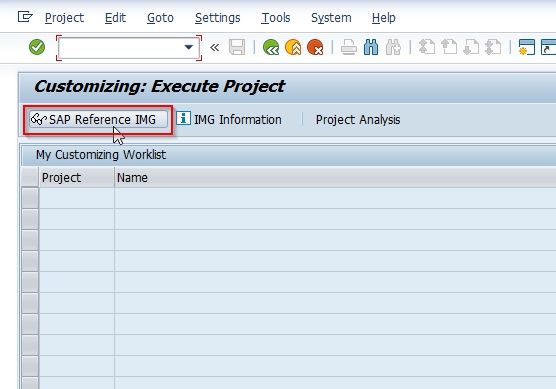Click the yellow Exit up-arrow icon
Screen dimensions: 556x389
[x=293, y=47]
